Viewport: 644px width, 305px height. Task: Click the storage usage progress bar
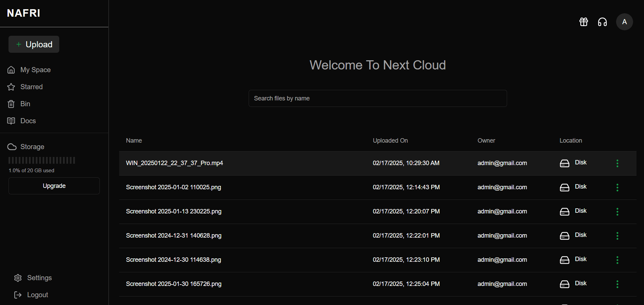[x=42, y=160]
